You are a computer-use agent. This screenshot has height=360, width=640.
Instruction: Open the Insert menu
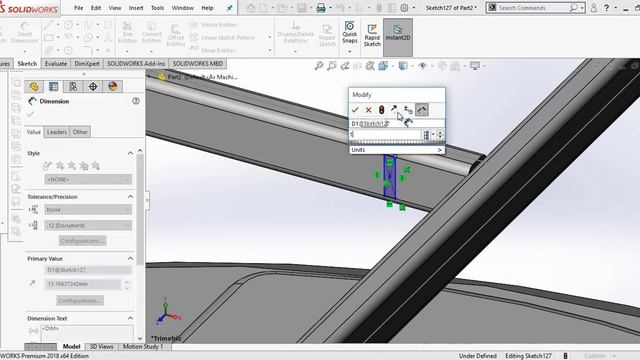pyautogui.click(x=136, y=8)
